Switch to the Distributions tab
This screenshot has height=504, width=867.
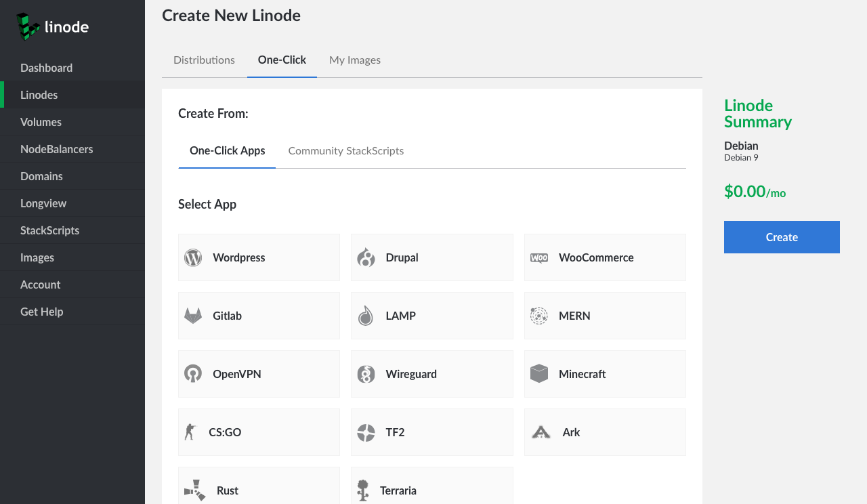point(204,60)
